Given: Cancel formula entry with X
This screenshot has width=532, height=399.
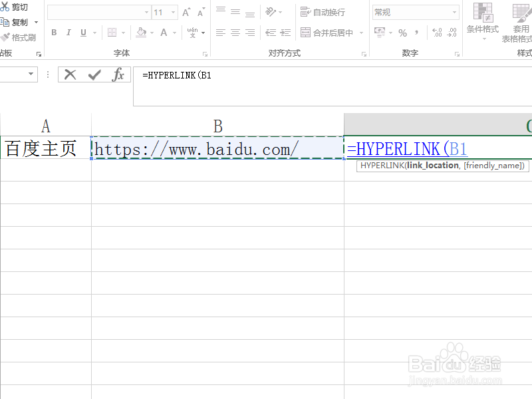Looking at the screenshot, I should click(70, 74).
